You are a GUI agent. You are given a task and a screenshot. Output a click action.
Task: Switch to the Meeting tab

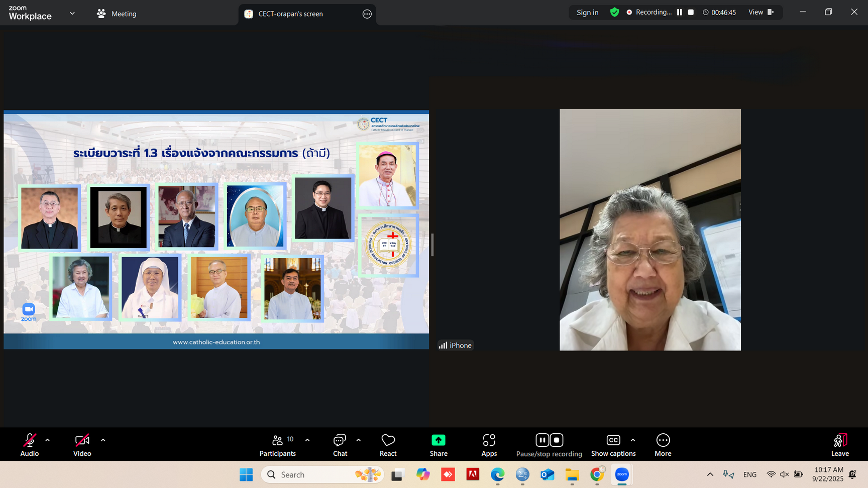[x=117, y=14]
